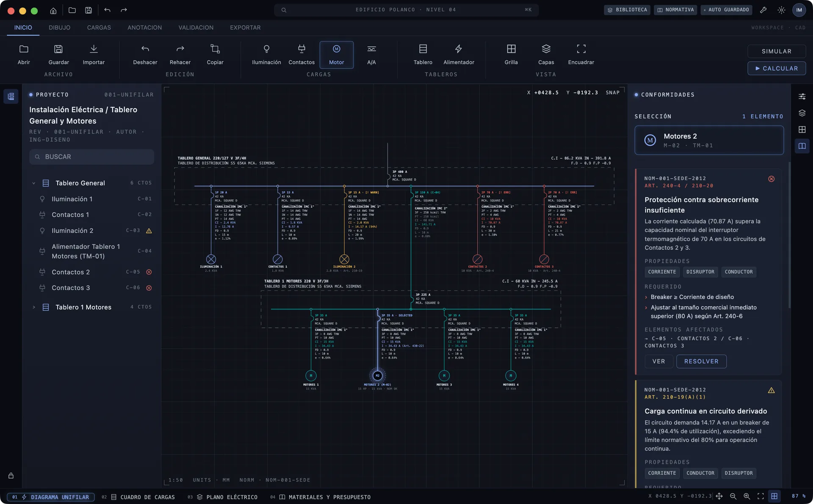This screenshot has height=504, width=813.
Task: Open the Capas layers tool
Action: tap(546, 55)
